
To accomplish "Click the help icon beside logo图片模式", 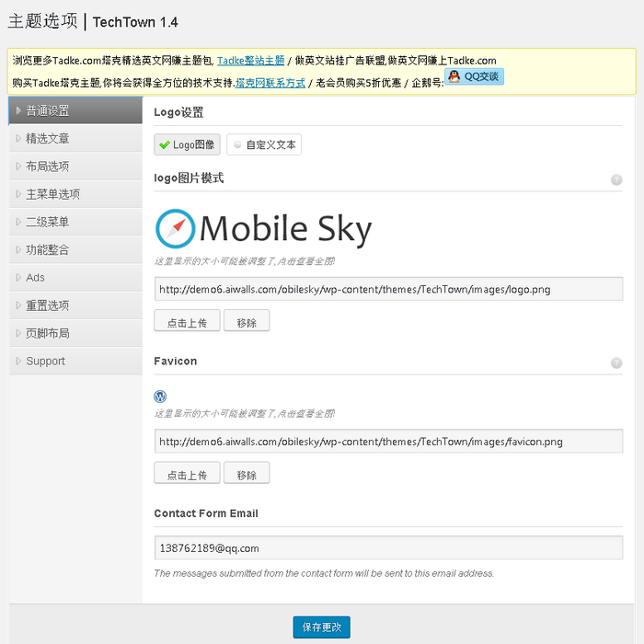I will click(x=616, y=179).
